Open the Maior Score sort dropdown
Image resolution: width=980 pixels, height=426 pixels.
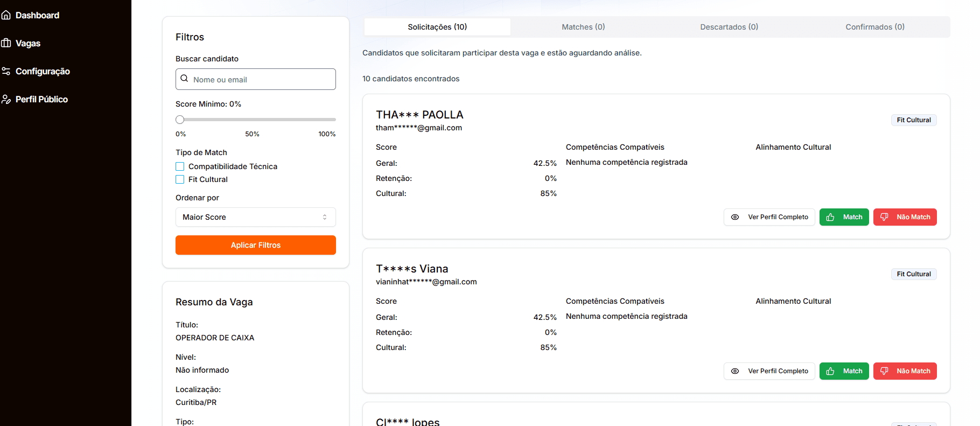[255, 217]
